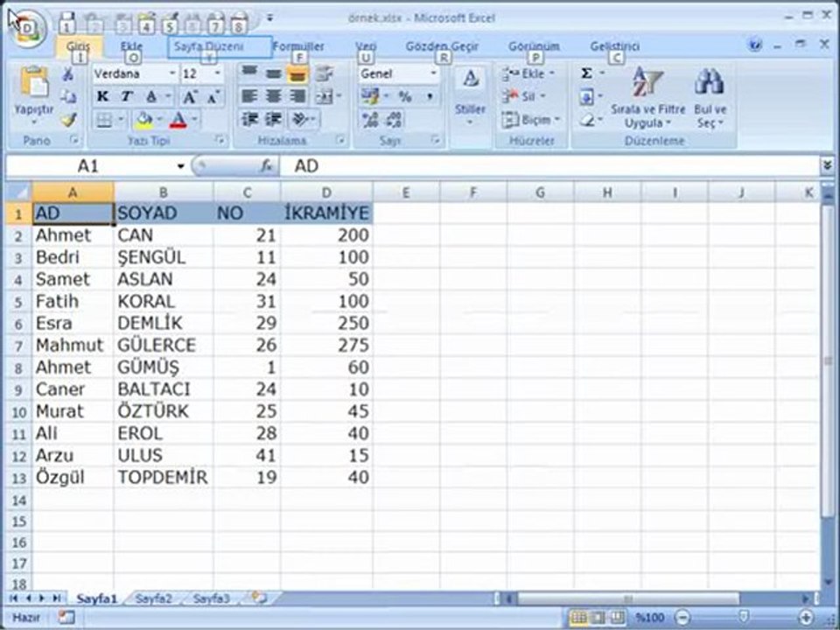Toggle top vertical alignment
This screenshot has height=630, width=840.
249,73
